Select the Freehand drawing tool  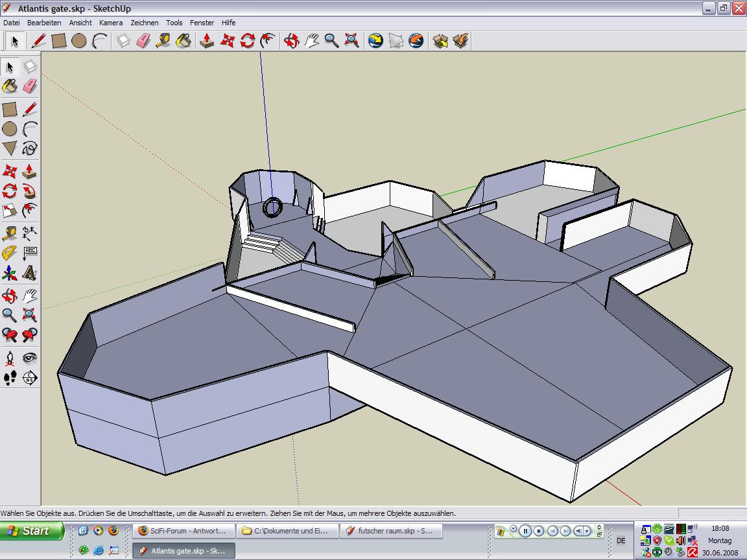[x=30, y=149]
